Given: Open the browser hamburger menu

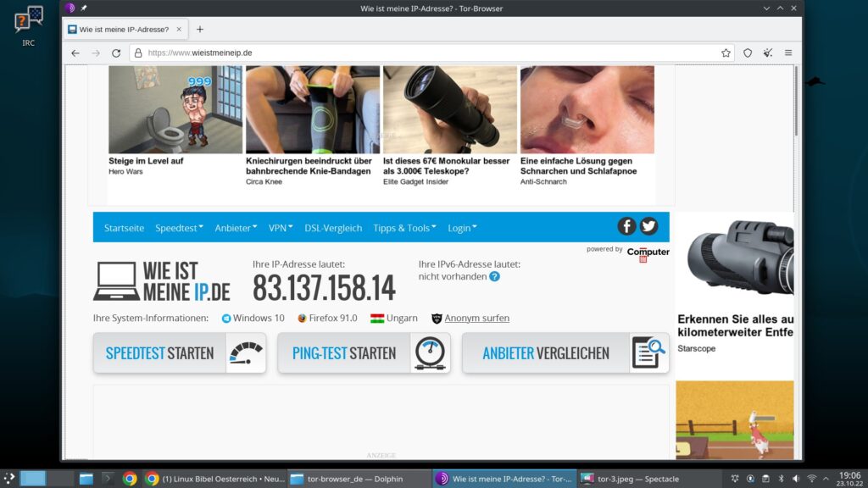Looking at the screenshot, I should pyautogui.click(x=788, y=53).
